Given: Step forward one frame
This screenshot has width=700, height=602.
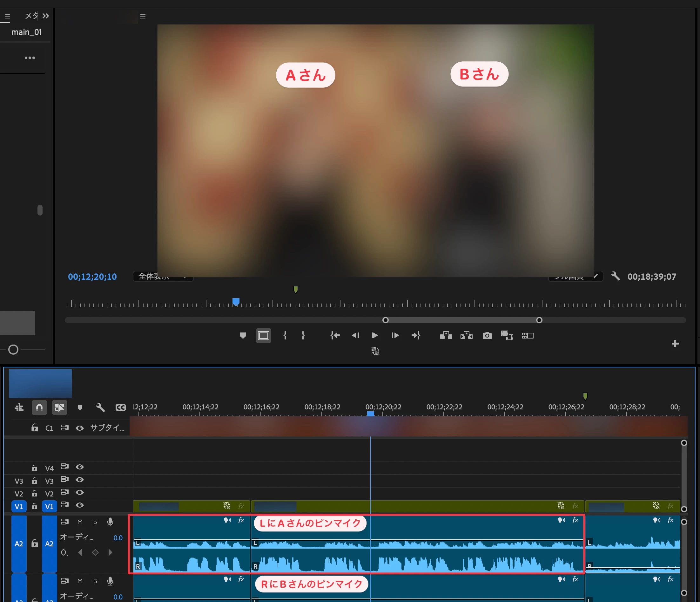Looking at the screenshot, I should click(395, 336).
